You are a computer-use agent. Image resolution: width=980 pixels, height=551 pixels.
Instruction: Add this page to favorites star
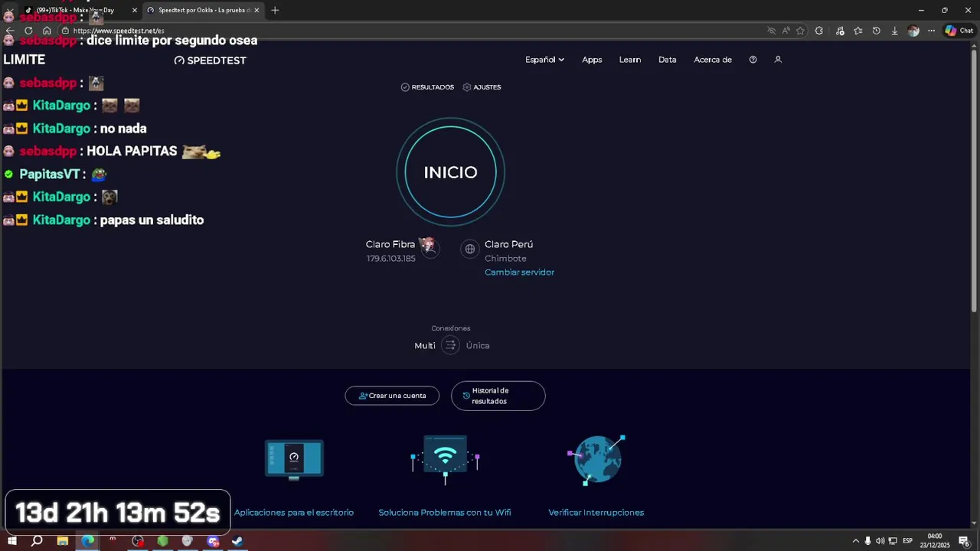pyautogui.click(x=801, y=31)
